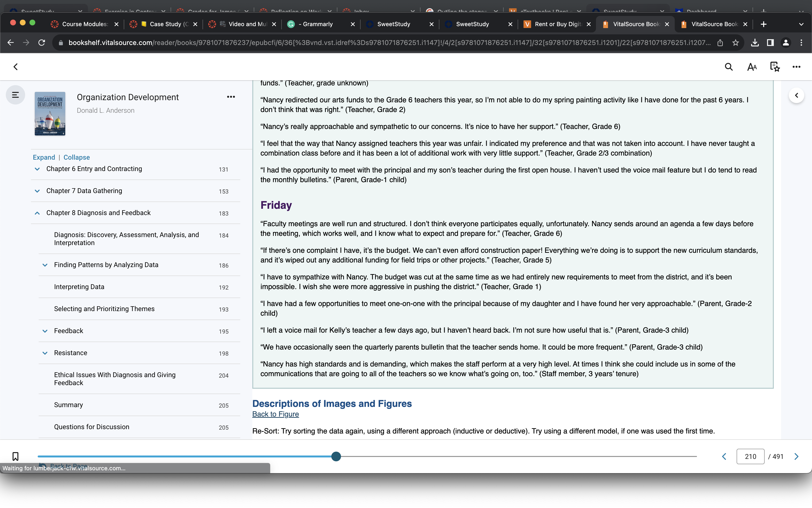Click the page number input field

750,456
